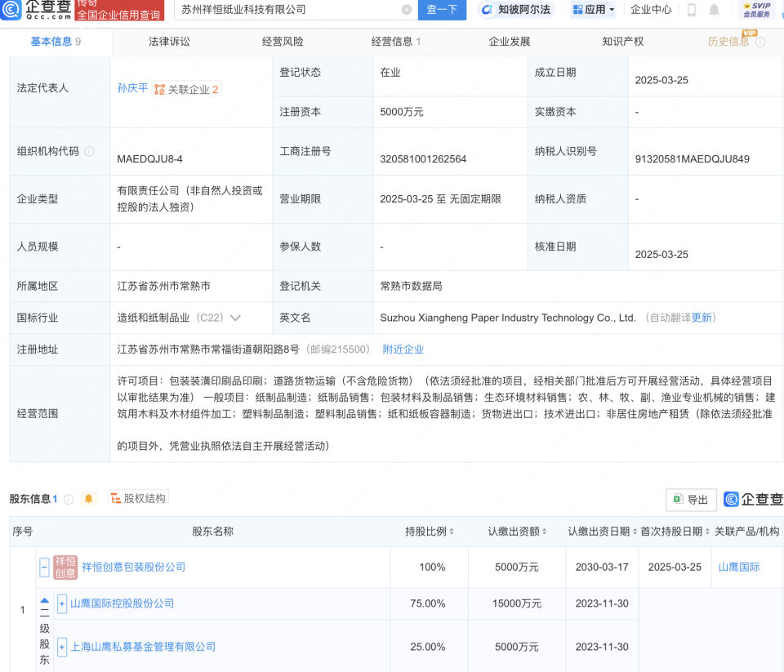
Task: Switch to 经营风险 tab
Action: tap(283, 42)
